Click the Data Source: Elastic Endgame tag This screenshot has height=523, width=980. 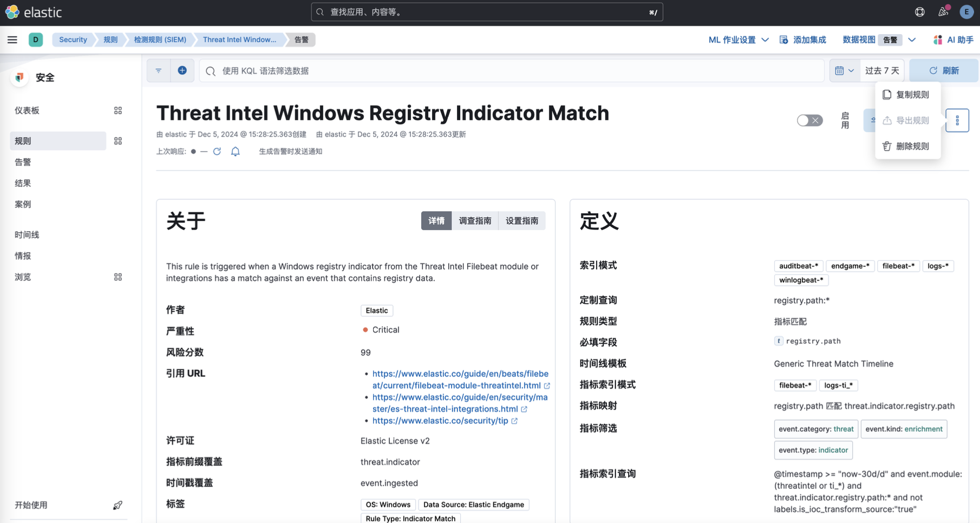point(474,505)
